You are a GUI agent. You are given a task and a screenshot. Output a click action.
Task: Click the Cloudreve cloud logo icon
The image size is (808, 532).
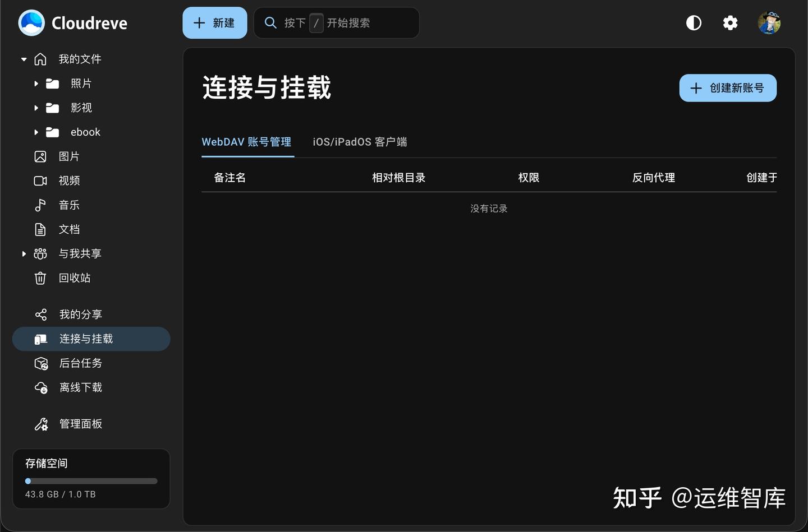(31, 23)
